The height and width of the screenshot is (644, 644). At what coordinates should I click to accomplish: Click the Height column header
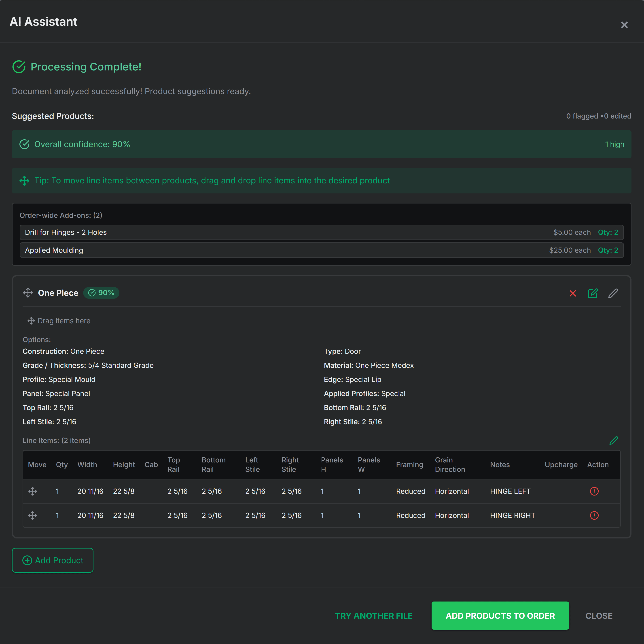[124, 465]
